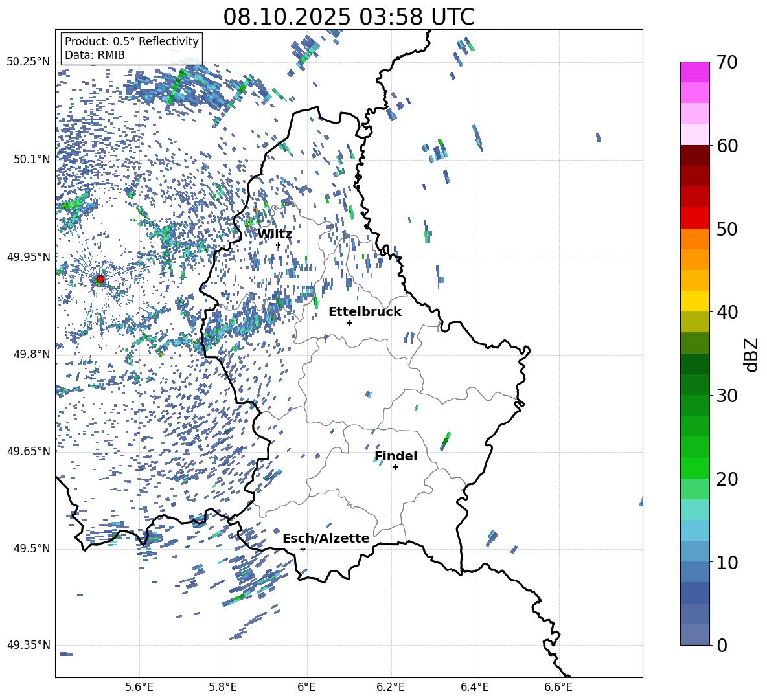Pick the dark maroon segment below 60
767x700 pixels.
(x=695, y=155)
